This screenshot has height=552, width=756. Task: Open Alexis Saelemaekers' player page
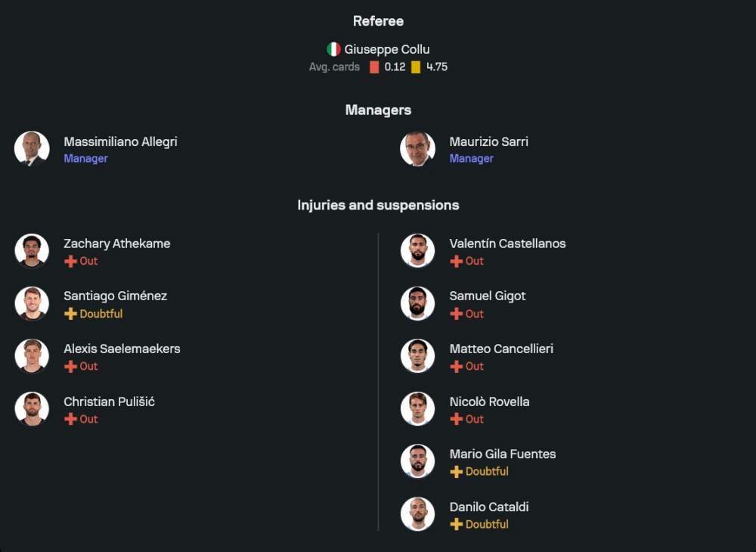pyautogui.click(x=122, y=349)
